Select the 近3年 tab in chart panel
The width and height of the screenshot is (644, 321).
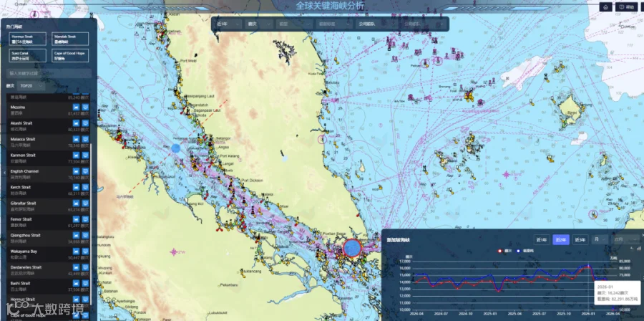coord(580,240)
